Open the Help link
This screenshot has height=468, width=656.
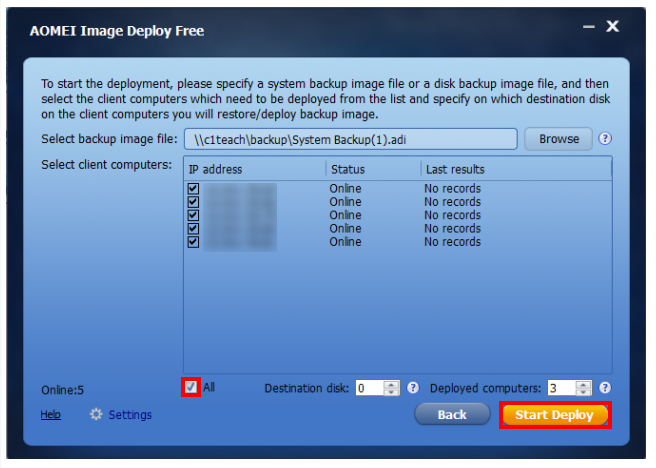tap(51, 414)
